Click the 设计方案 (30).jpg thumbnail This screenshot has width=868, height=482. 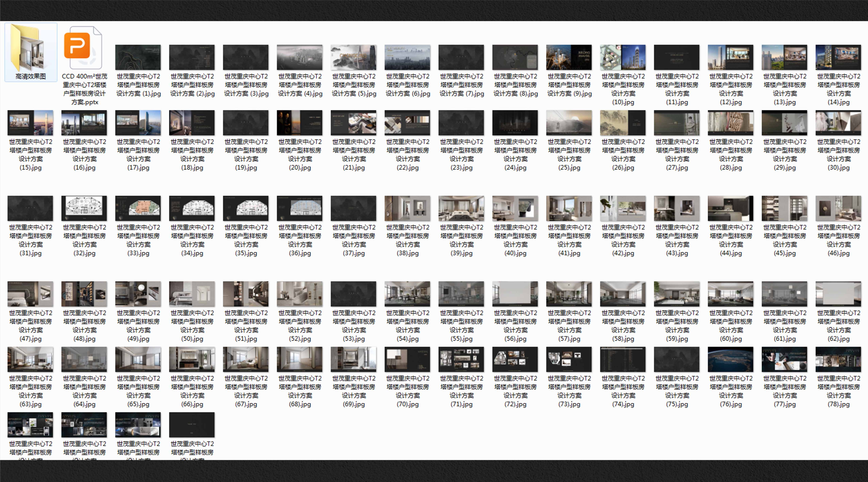[x=838, y=123]
